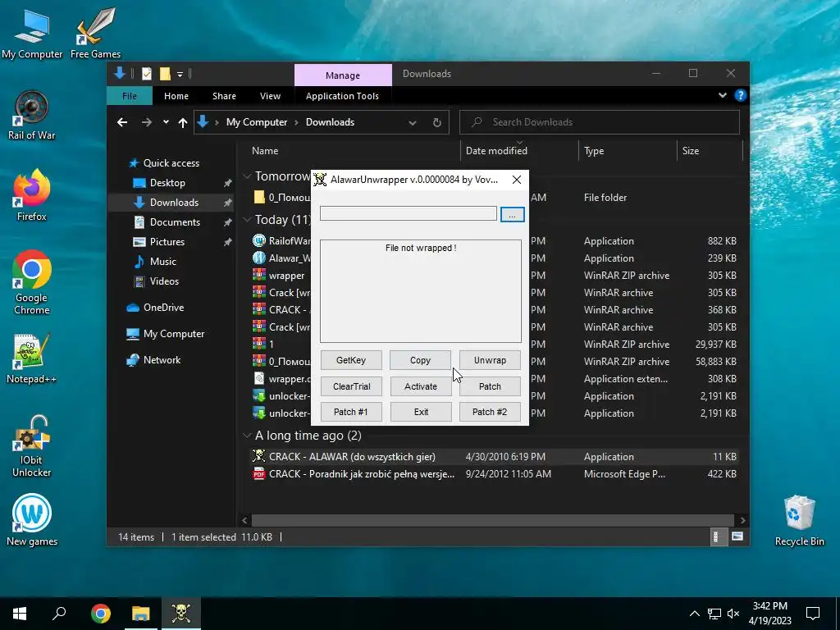Click the muted volume tray icon
Image resolution: width=840 pixels, height=630 pixels.
point(733,614)
